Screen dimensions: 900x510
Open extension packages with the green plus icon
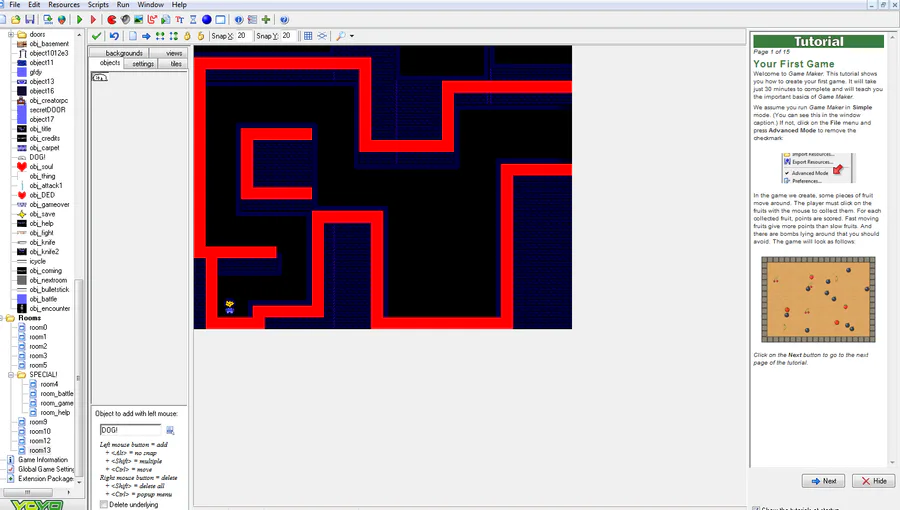click(x=266, y=20)
